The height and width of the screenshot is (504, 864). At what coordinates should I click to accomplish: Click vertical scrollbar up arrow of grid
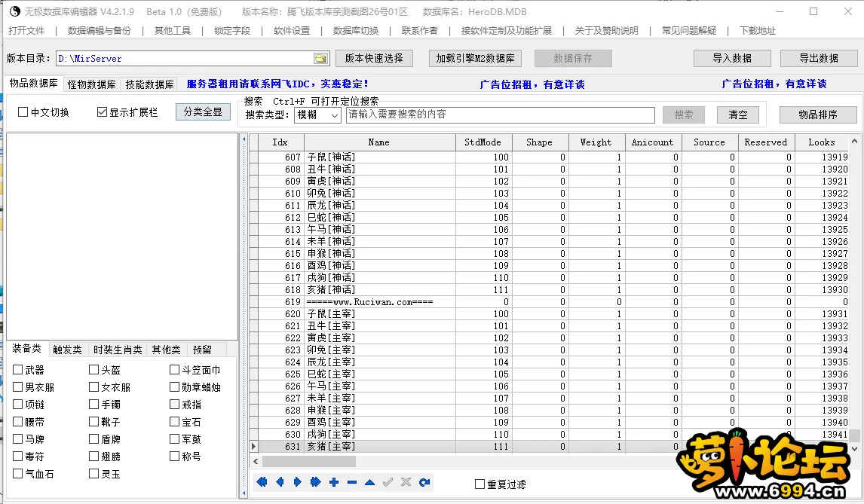tap(854, 142)
